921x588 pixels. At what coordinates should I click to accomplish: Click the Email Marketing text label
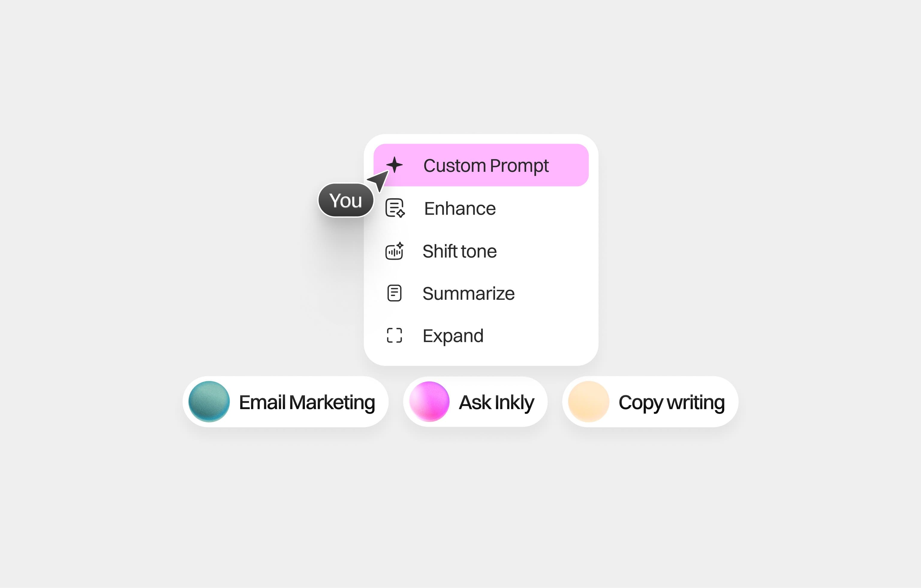coord(307,402)
